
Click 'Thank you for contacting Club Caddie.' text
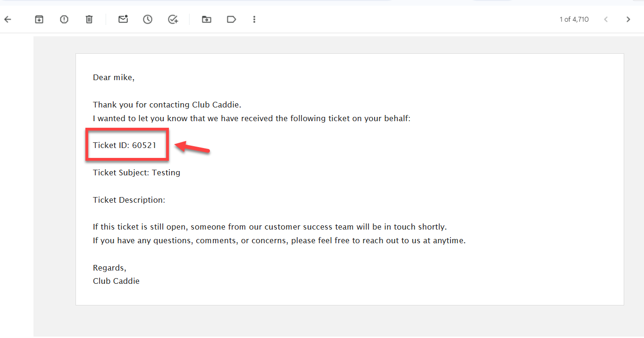point(167,105)
